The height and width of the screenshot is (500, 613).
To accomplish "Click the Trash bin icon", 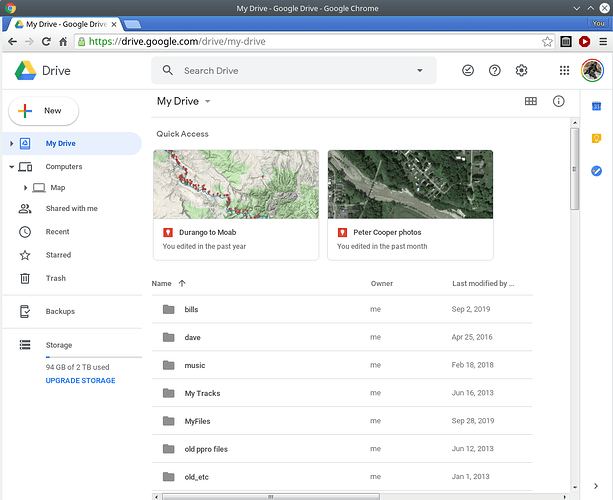I will [x=25, y=278].
